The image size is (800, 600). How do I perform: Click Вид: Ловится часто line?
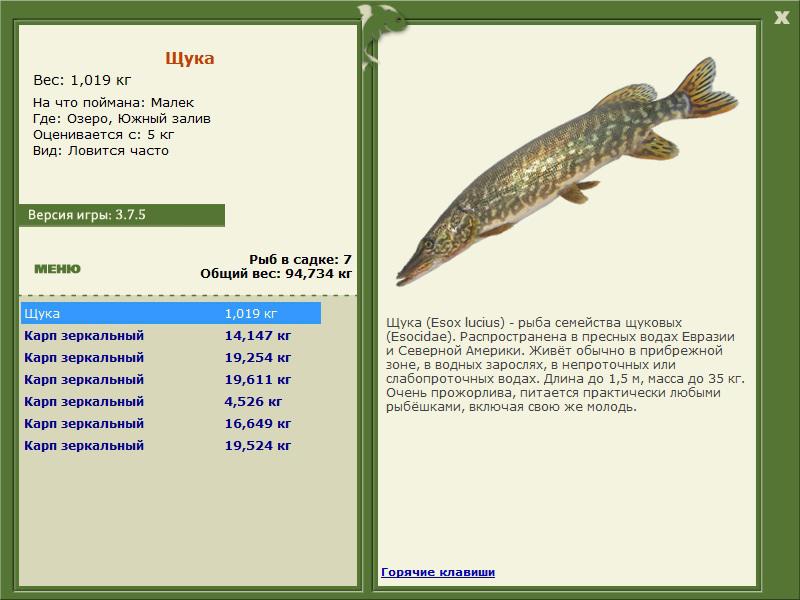[101, 151]
